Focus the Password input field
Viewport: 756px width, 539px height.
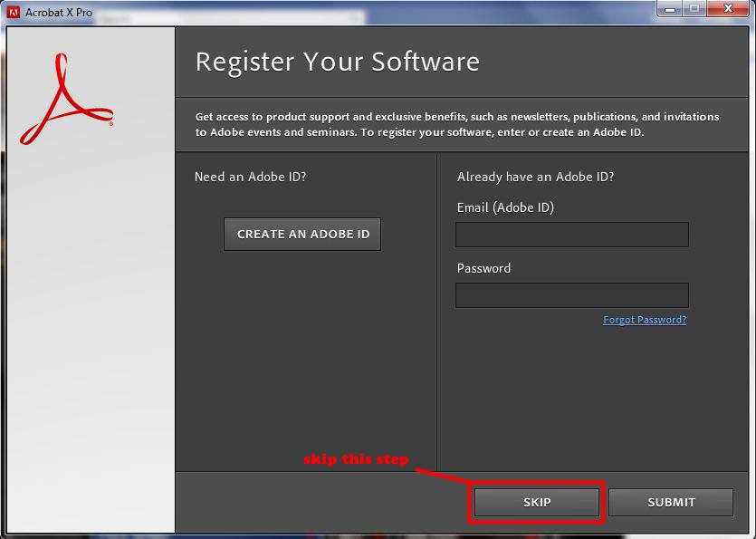(x=572, y=295)
